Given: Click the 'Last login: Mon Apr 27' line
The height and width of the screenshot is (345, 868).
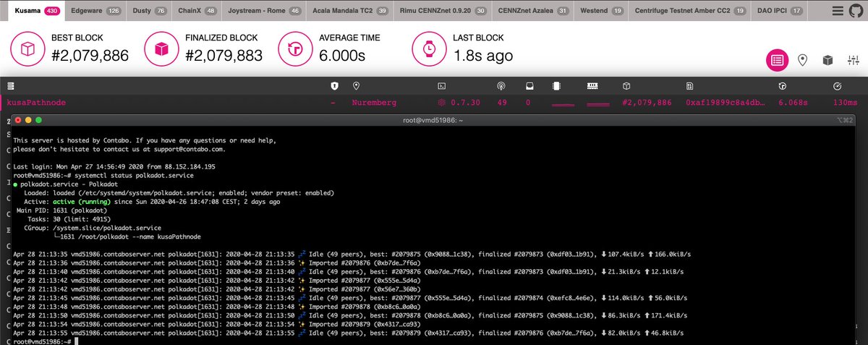Looking at the screenshot, I should [x=114, y=167].
